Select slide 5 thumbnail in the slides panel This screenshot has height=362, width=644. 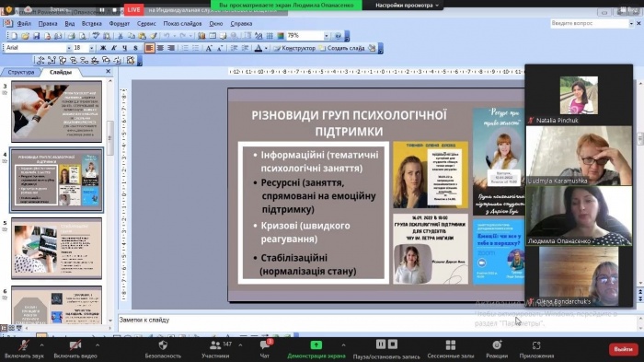(x=57, y=248)
